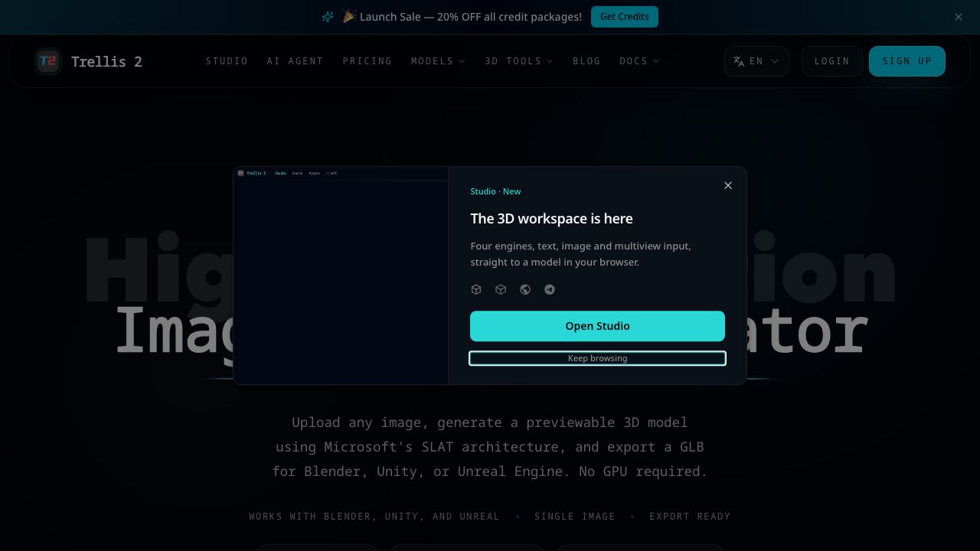Click the "Four engines, text, image" description

[580, 254]
